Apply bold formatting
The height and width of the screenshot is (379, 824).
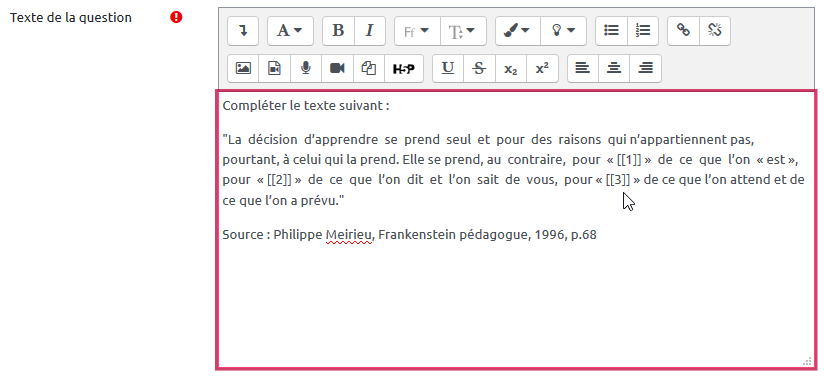(x=338, y=31)
